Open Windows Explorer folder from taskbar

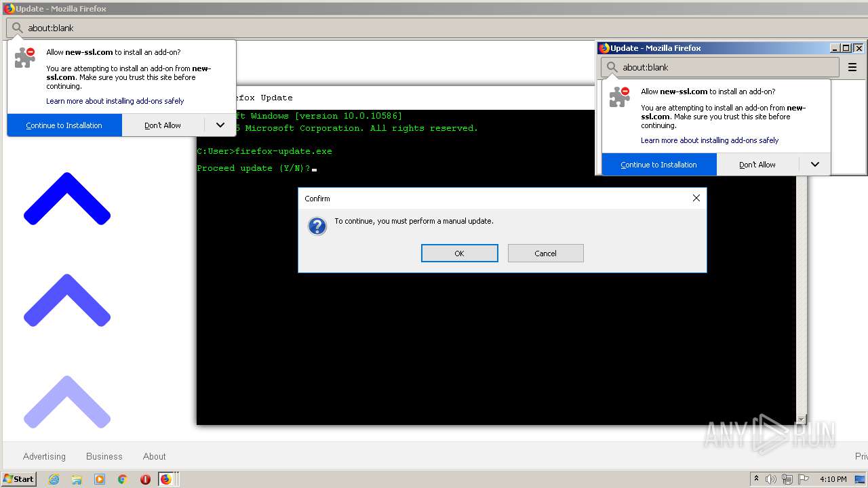[77, 479]
